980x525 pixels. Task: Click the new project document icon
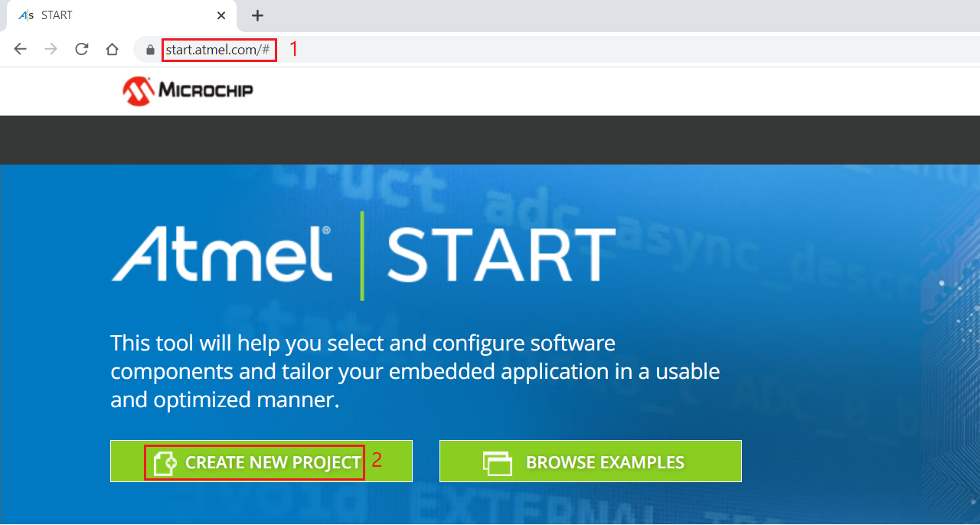tap(164, 463)
